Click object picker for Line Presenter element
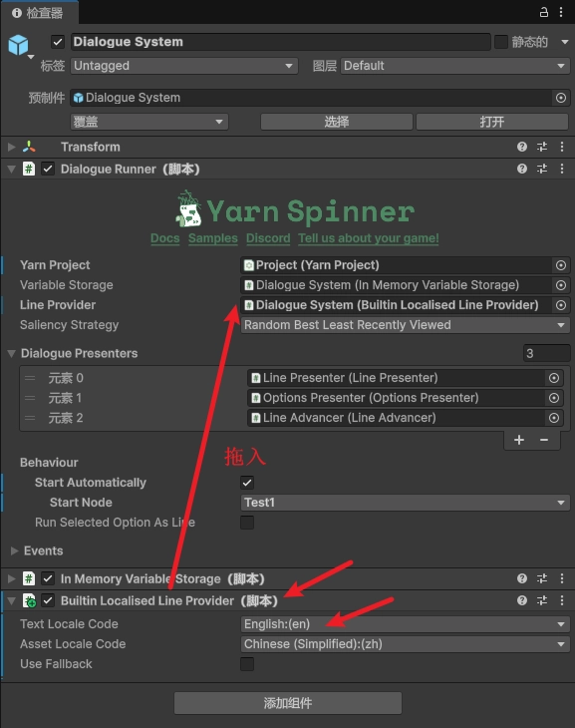 (x=554, y=378)
